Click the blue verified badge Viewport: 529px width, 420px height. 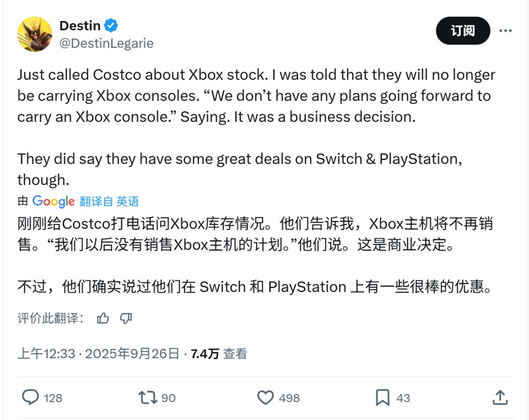click(111, 25)
